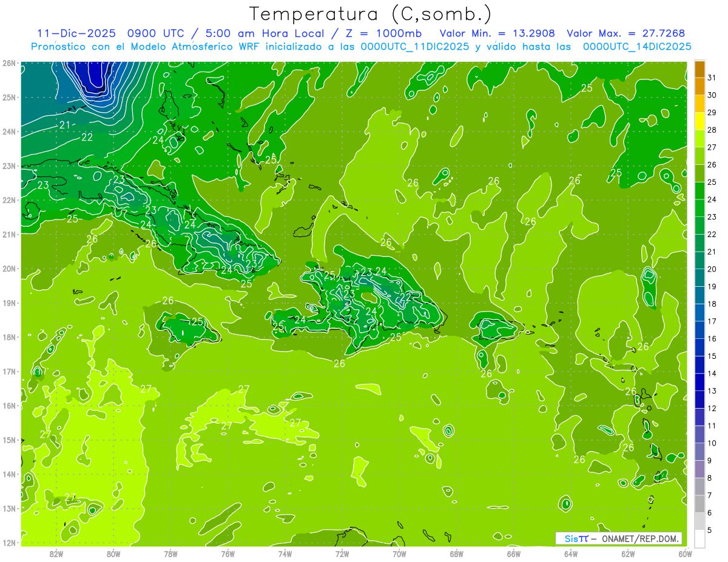The height and width of the screenshot is (562, 728).
Task: Click the 60W longitude axis label
Action: point(685,554)
